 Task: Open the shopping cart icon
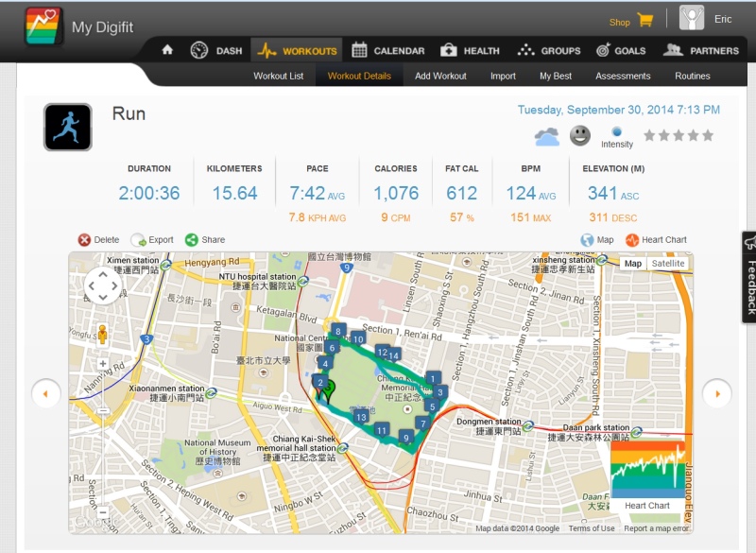(x=644, y=20)
